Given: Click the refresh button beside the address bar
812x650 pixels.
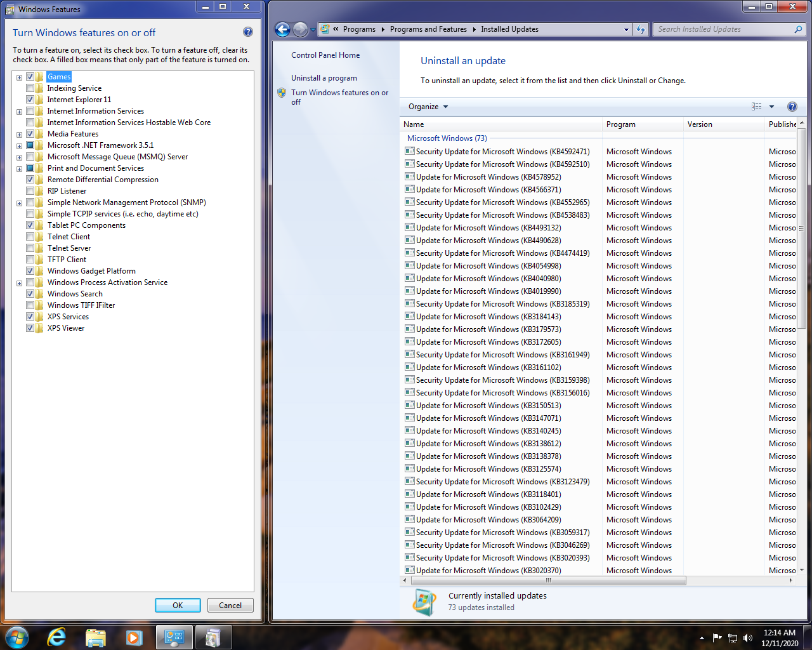Looking at the screenshot, I should pos(641,29).
